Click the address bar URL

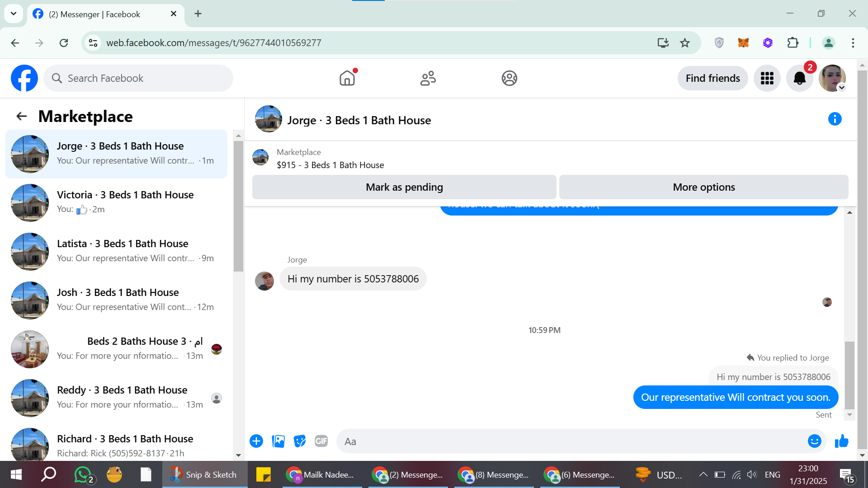pos(213,43)
